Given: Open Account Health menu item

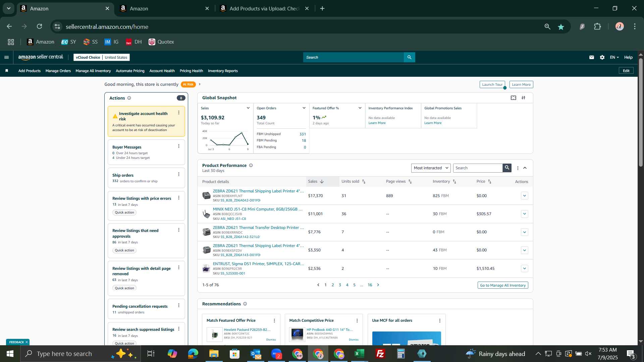Looking at the screenshot, I should tap(162, 71).
